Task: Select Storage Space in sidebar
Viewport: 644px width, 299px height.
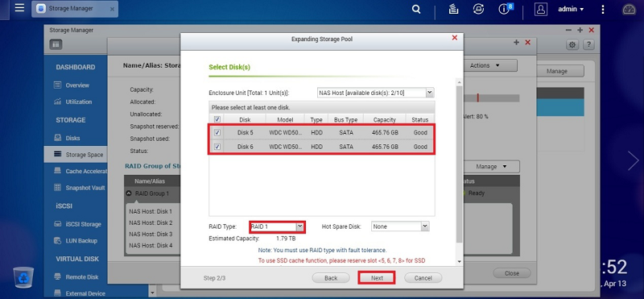Action: 76,155
